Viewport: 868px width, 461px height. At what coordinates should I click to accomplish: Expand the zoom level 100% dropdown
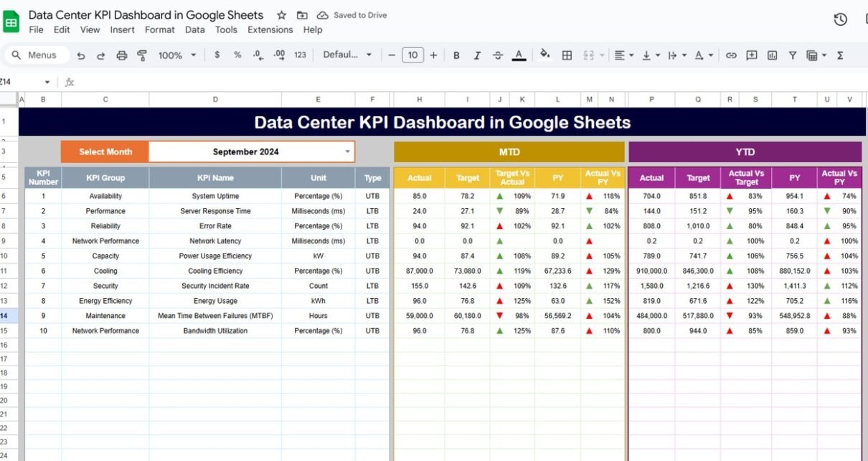point(176,55)
